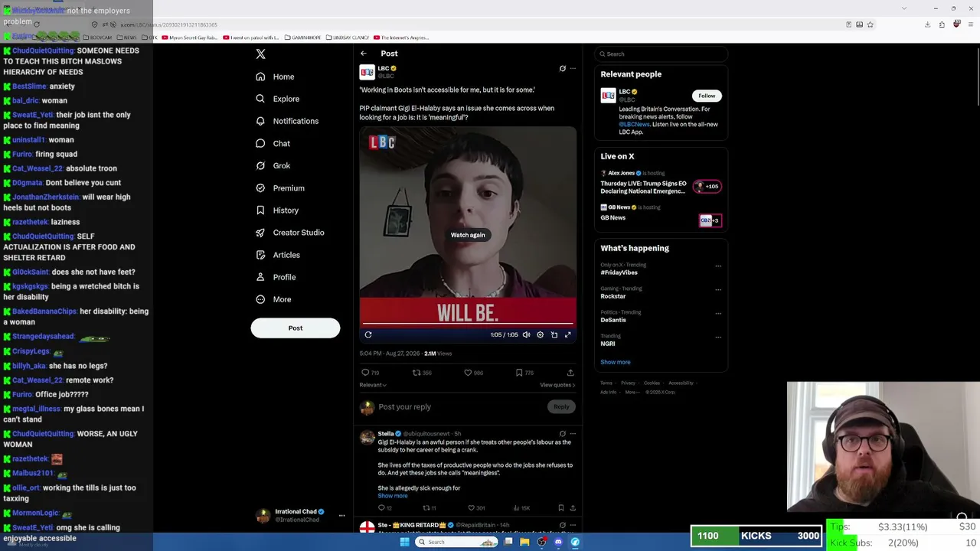980x551 pixels.
Task: Open Chat in the sidebar
Action: click(x=273, y=143)
